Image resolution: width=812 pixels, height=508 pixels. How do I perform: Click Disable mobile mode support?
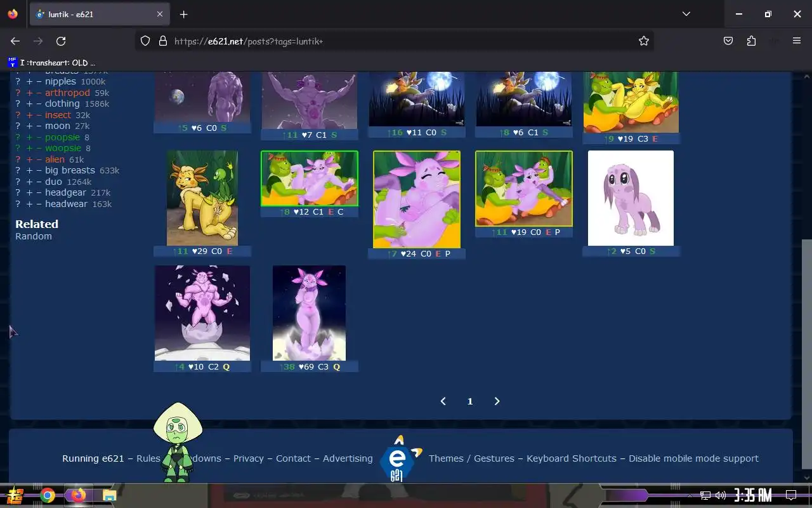[x=693, y=458]
